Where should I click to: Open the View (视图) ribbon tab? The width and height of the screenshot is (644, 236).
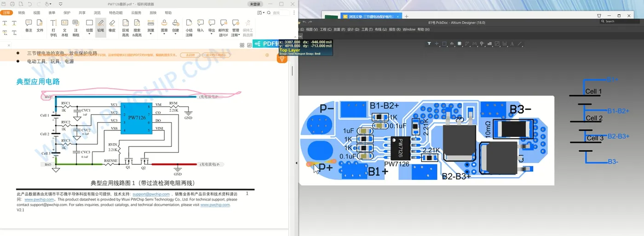click(37, 13)
